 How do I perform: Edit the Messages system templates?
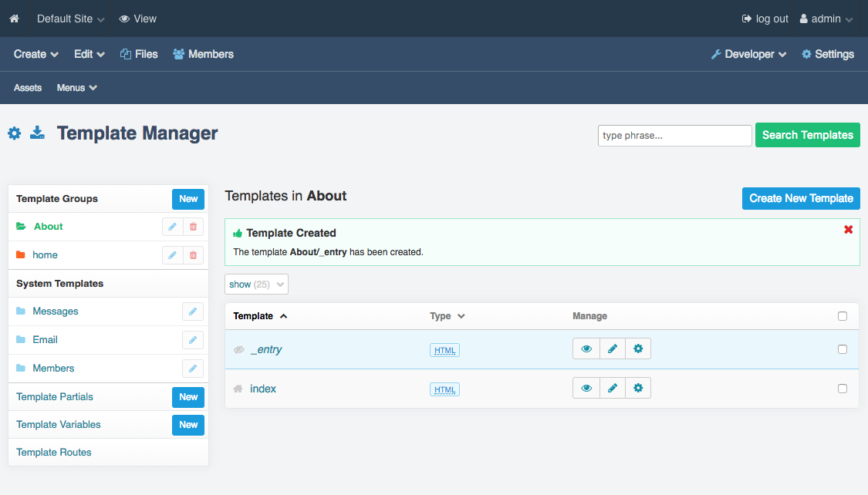coord(193,311)
